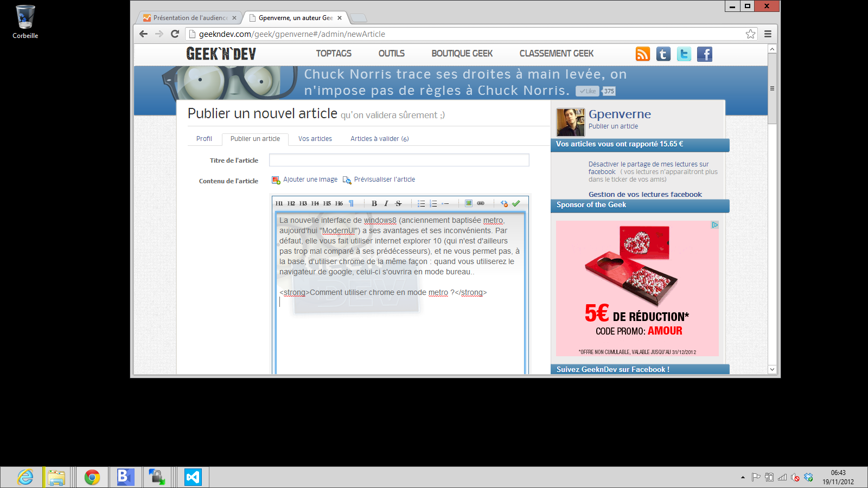Apply Heading 4 format in editor toolbar

click(315, 203)
